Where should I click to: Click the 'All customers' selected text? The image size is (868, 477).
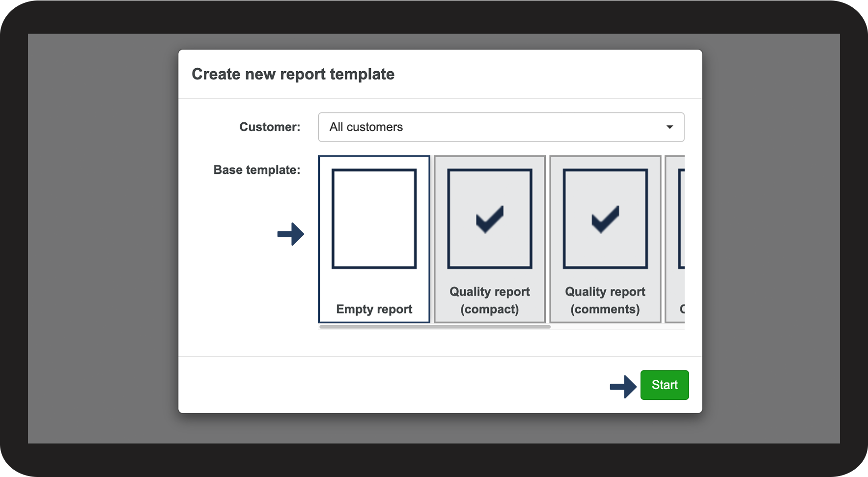pyautogui.click(x=366, y=127)
